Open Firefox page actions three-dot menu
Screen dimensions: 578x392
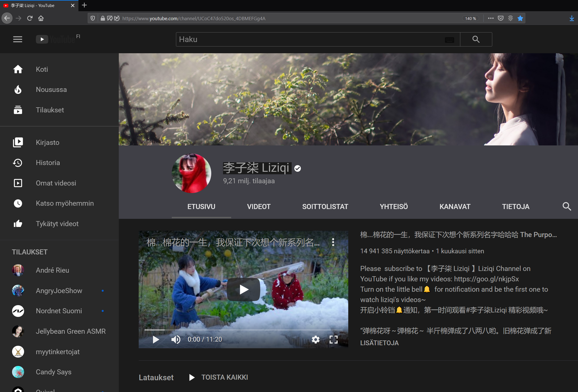coord(491,18)
